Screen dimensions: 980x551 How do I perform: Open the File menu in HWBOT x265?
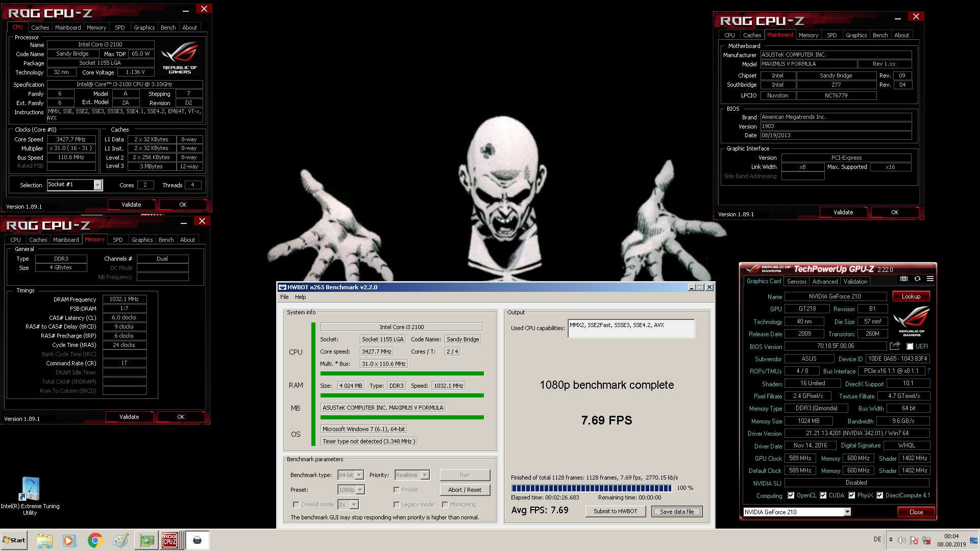coord(284,297)
